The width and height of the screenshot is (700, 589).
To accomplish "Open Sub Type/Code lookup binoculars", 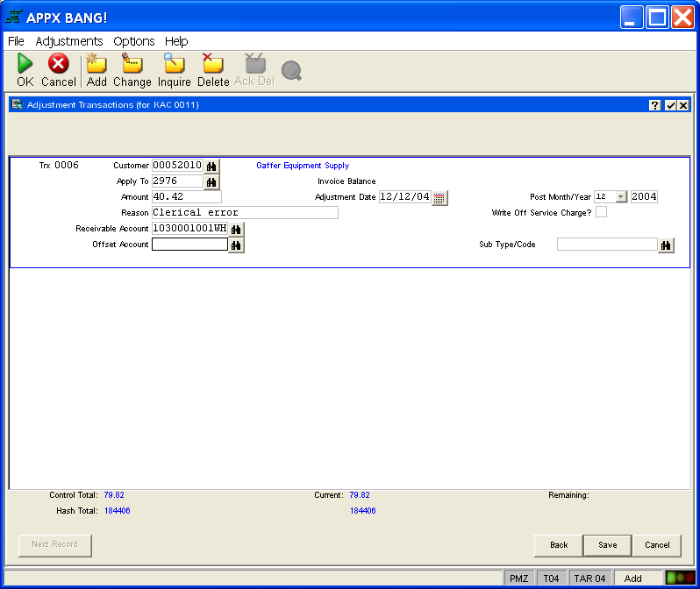I will (x=666, y=245).
